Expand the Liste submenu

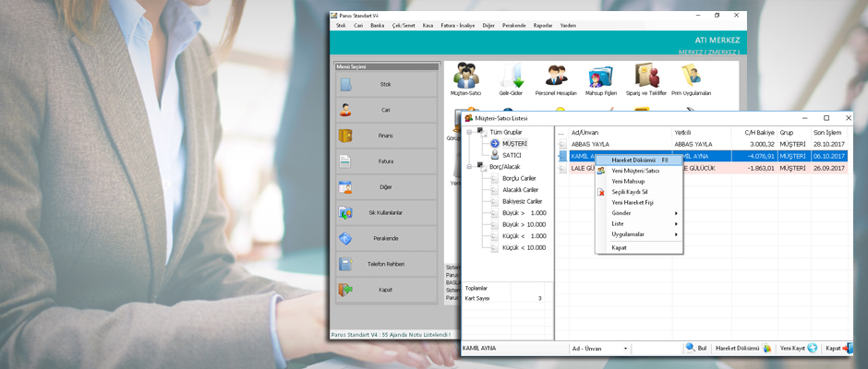pyautogui.click(x=639, y=223)
